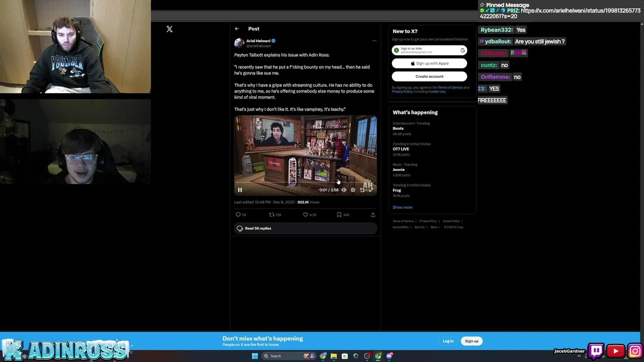Open the post's three-dot more menu

(x=374, y=41)
